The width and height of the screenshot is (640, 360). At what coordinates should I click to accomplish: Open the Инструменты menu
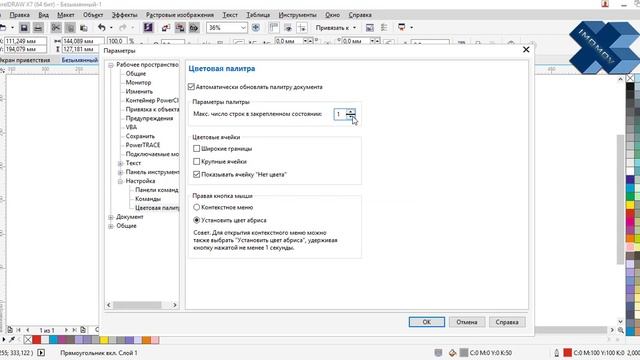(x=298, y=15)
